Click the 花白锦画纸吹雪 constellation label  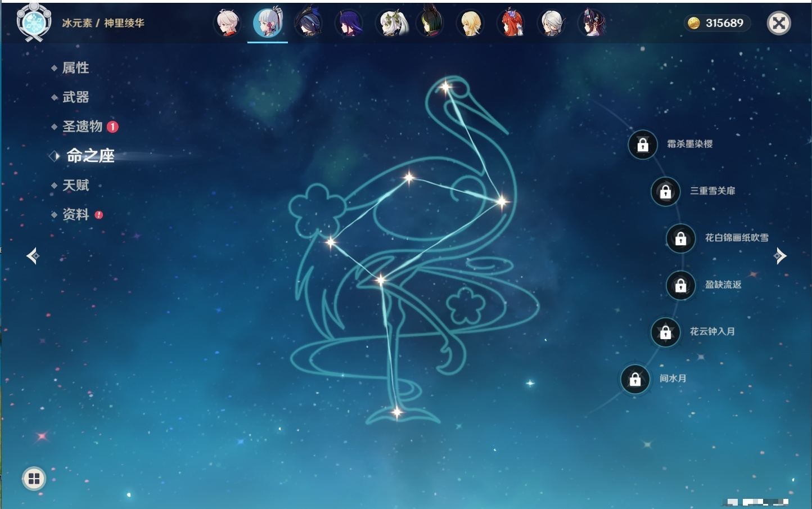tap(737, 237)
